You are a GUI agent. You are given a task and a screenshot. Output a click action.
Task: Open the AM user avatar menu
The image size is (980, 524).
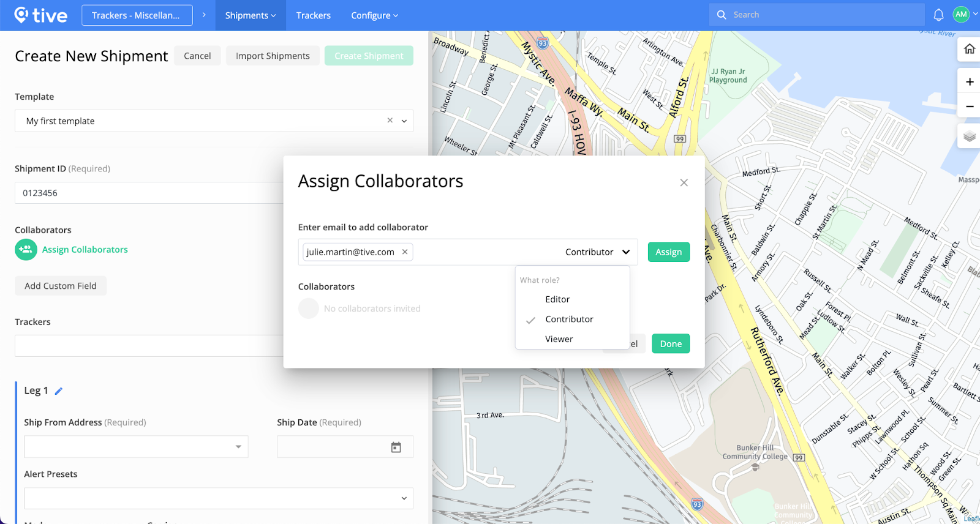(961, 15)
